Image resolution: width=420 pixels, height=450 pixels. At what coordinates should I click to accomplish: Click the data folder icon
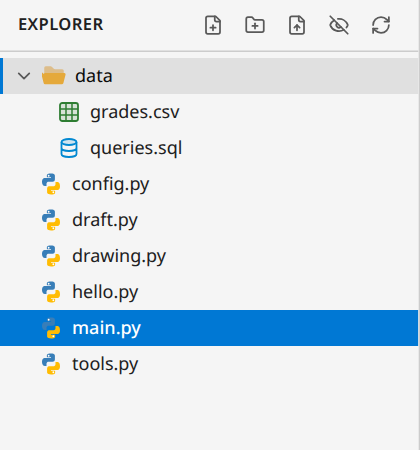54,75
